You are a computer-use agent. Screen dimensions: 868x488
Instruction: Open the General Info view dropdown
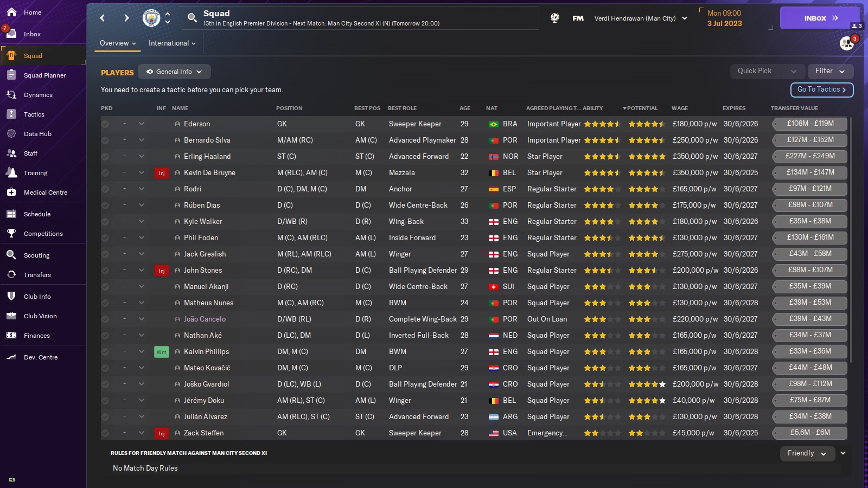coord(174,72)
